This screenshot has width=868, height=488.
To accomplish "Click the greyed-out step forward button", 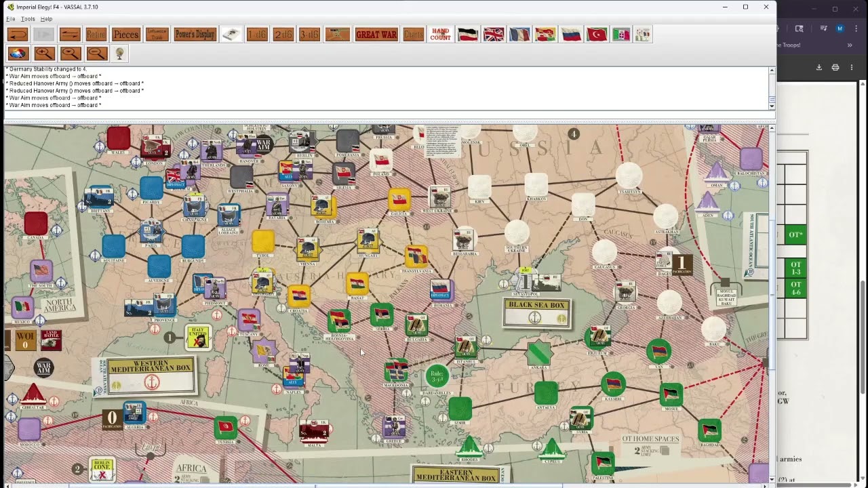I will [x=44, y=35].
